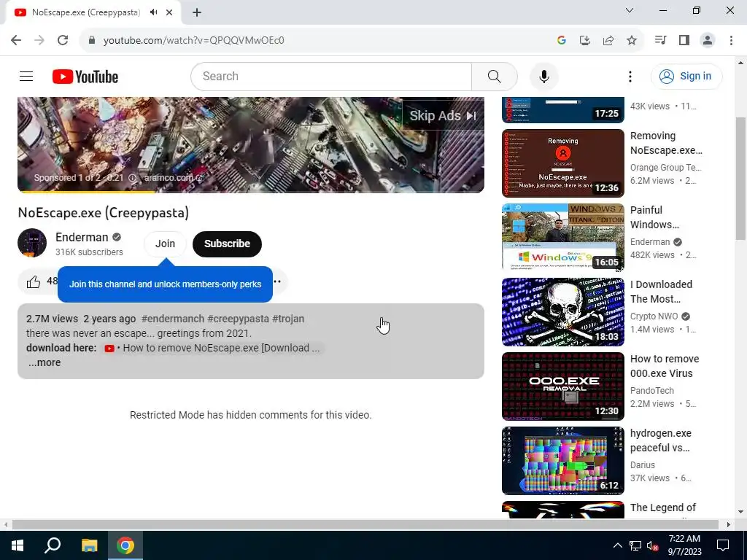Mute the tab via speaker icon
This screenshot has height=560, width=747.
pyautogui.click(x=153, y=12)
